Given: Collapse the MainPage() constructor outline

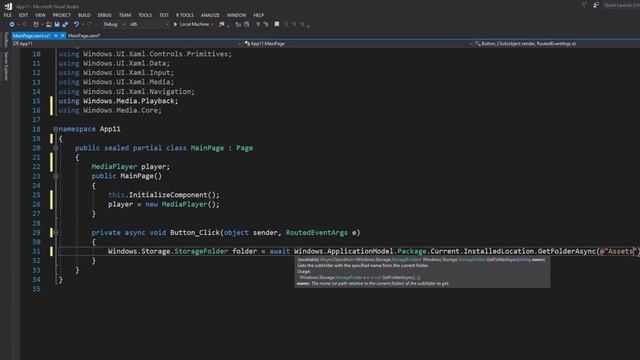Looking at the screenshot, I should tap(56, 176).
